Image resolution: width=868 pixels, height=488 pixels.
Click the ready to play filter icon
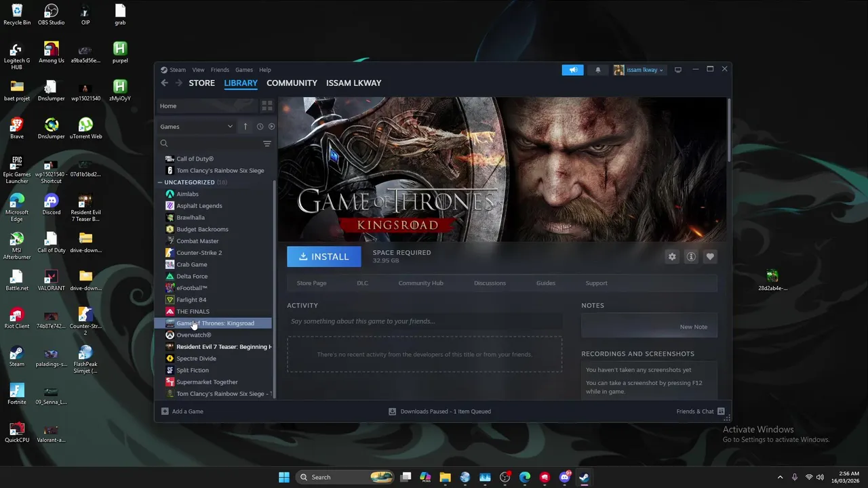271,126
